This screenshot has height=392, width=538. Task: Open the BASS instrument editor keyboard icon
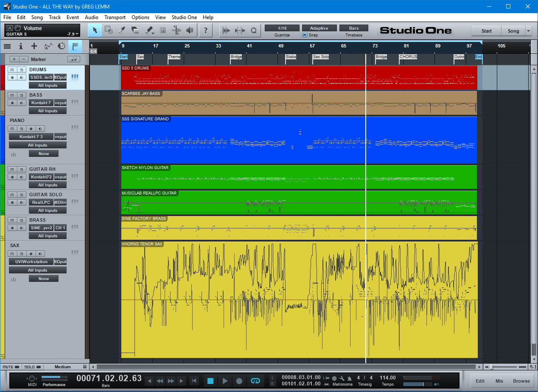click(x=75, y=103)
